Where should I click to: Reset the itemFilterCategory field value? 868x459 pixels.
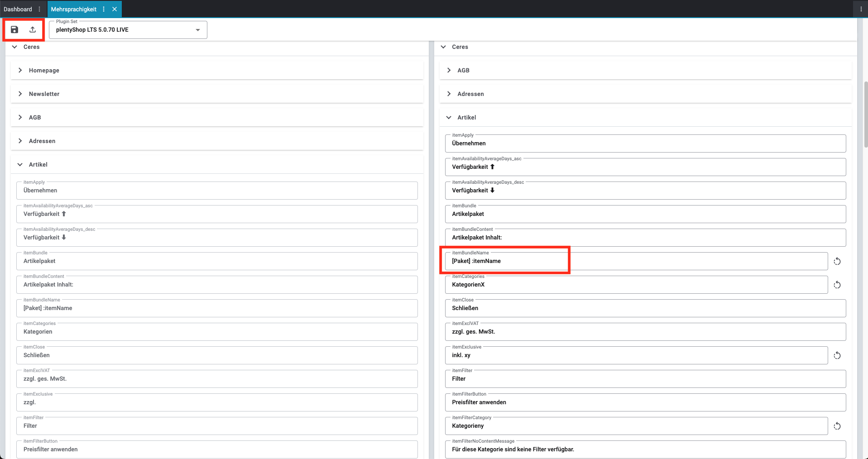pyautogui.click(x=837, y=426)
